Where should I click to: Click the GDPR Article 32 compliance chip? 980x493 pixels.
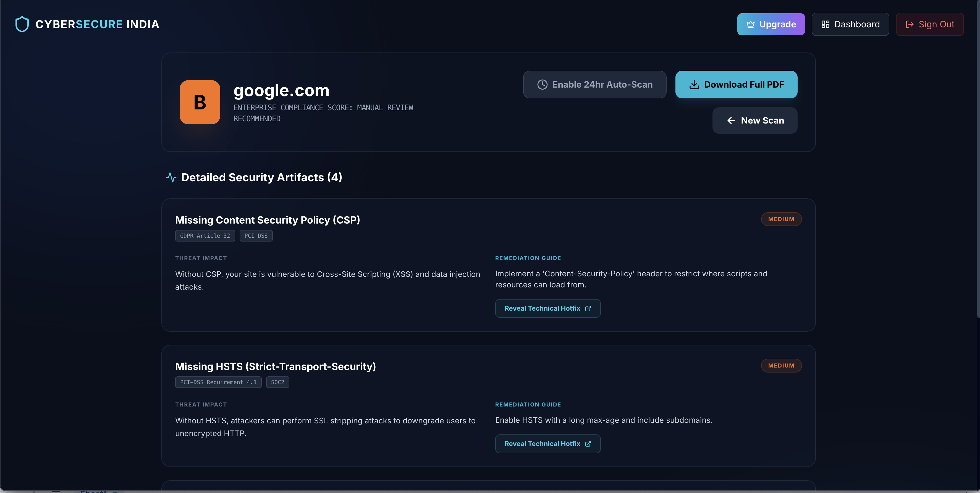pos(205,235)
